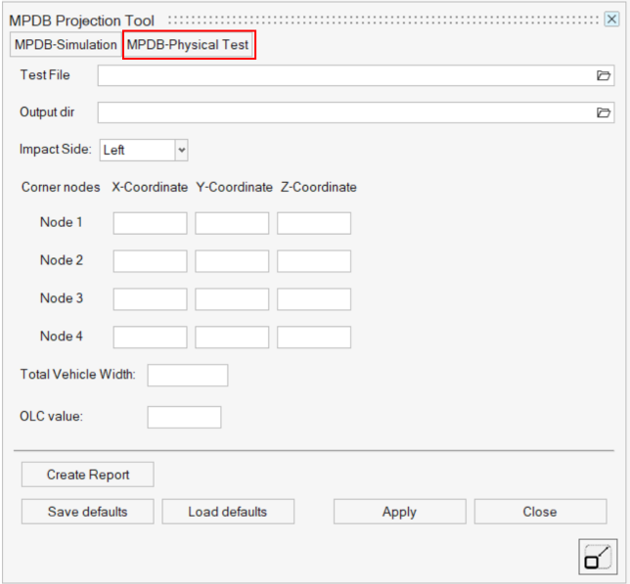Select the MPDB-Physical Test tab
This screenshot has height=584, width=630.
tap(188, 45)
